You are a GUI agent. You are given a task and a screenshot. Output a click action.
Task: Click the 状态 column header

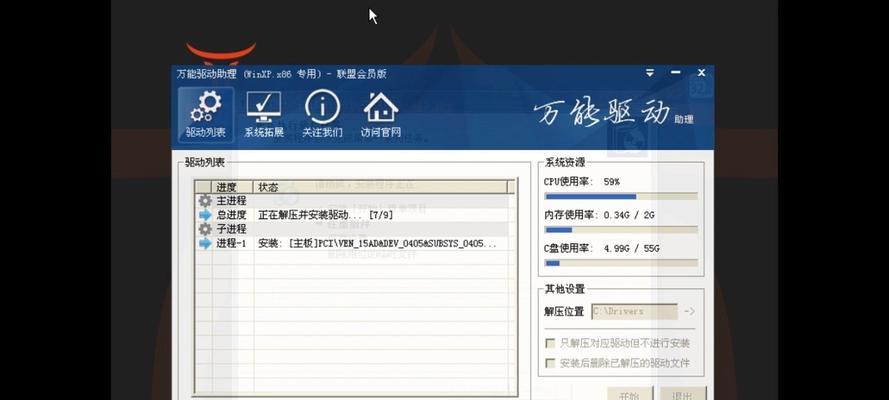pos(381,187)
